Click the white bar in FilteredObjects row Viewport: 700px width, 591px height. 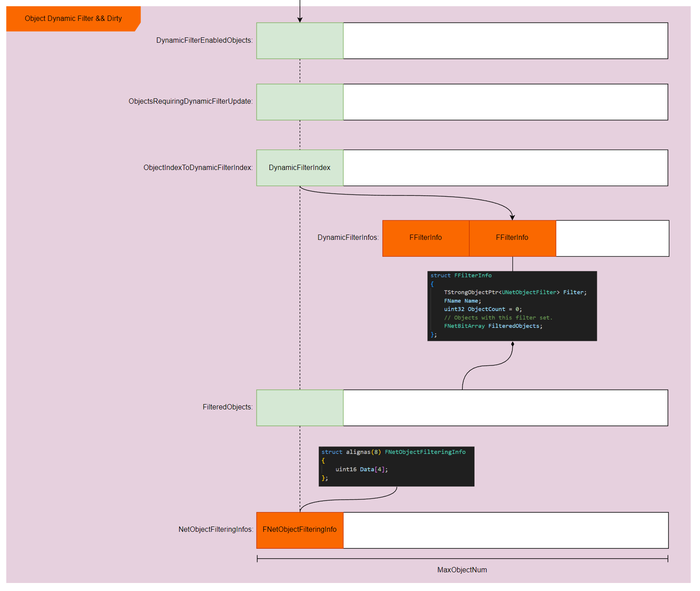point(505,408)
